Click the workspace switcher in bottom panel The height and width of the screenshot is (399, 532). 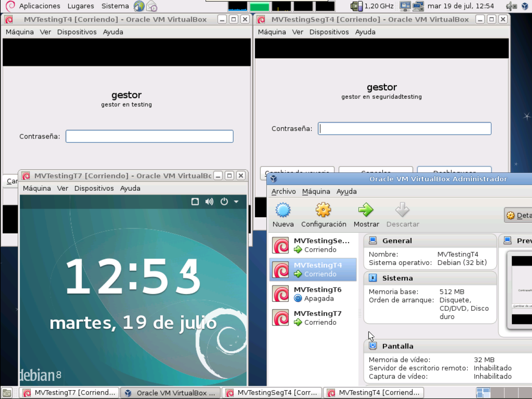[483, 393]
